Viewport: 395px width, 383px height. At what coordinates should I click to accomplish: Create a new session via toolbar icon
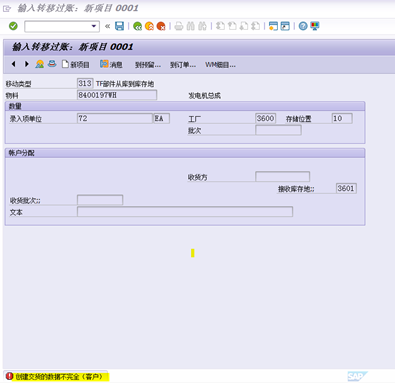click(273, 26)
